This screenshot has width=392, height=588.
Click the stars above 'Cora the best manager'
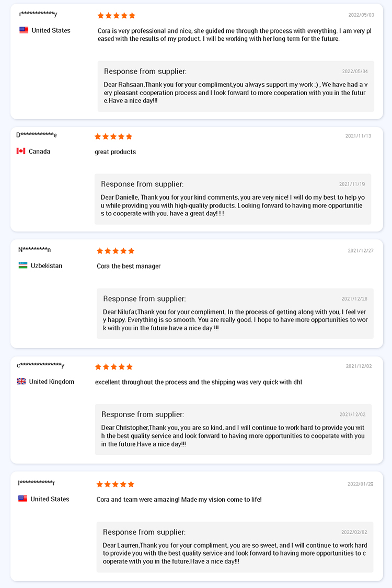[x=116, y=251]
